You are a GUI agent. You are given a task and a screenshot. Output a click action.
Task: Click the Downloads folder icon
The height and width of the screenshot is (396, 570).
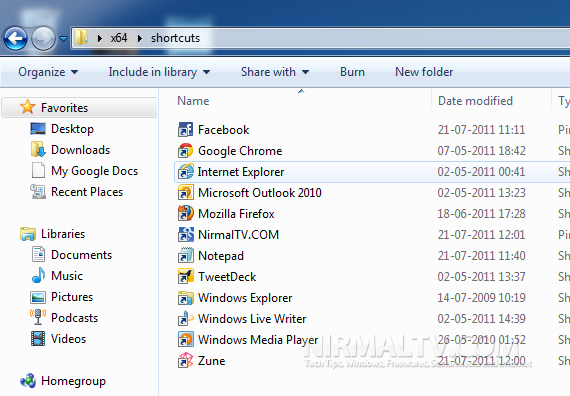pos(38,149)
